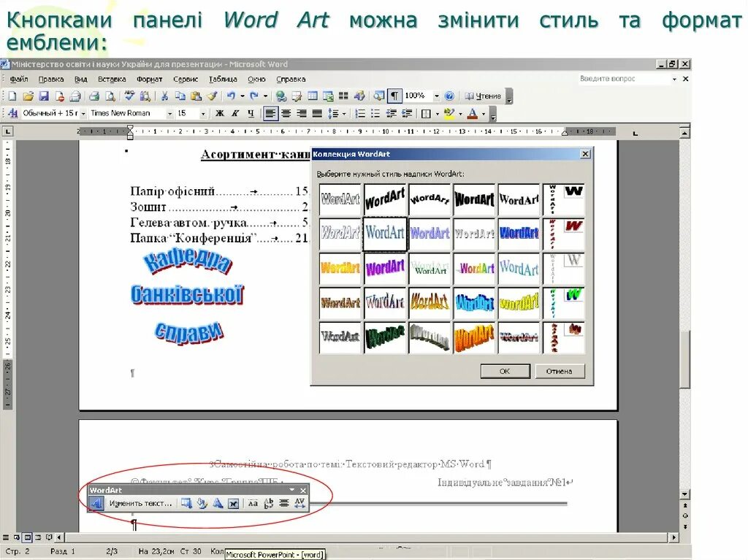Switch to Чтение reading mode
Image resolution: width=748 pixels, height=560 pixels.
click(484, 96)
